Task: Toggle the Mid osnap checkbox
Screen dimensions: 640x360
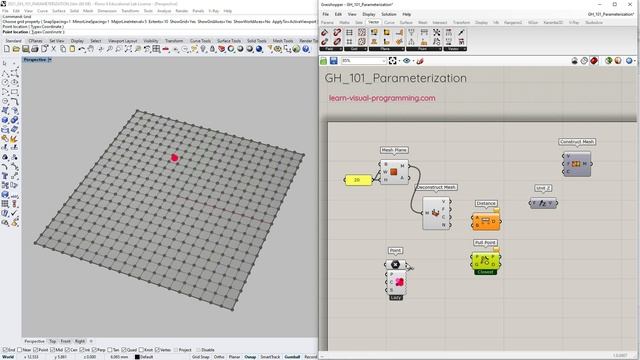Action: (52, 350)
